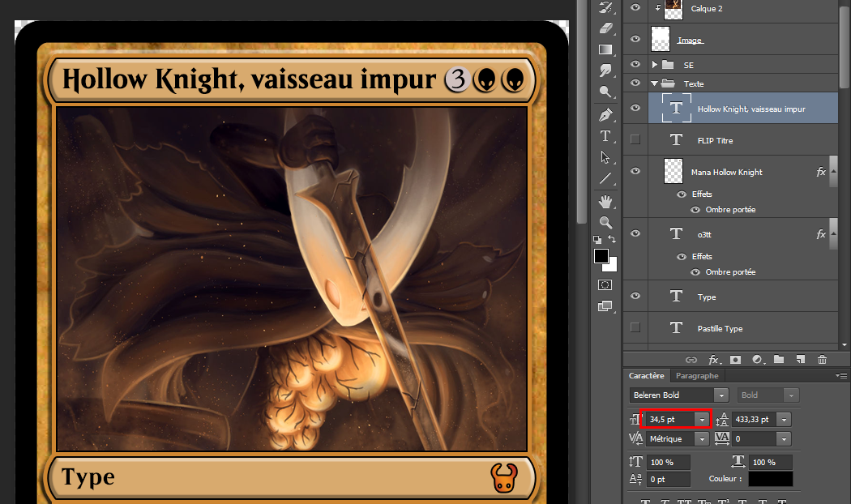
Task: Click the fx badge on o3tt layer
Action: [x=821, y=234]
